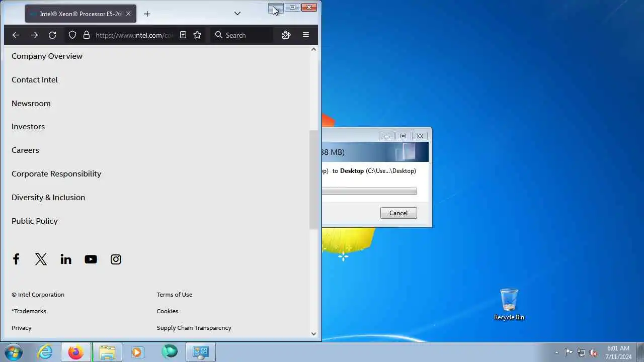The height and width of the screenshot is (362, 644).
Task: Open Firefox hamburger application menu
Action: pyautogui.click(x=305, y=35)
